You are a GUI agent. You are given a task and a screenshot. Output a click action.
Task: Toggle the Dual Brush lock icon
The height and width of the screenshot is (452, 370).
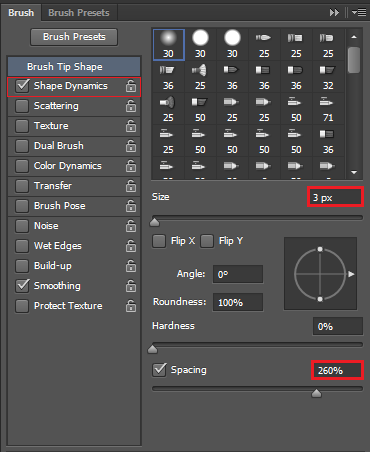click(x=131, y=146)
